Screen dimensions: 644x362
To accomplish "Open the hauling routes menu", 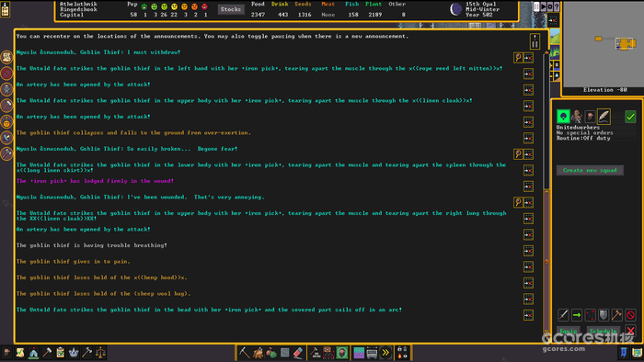I will tap(372, 353).
